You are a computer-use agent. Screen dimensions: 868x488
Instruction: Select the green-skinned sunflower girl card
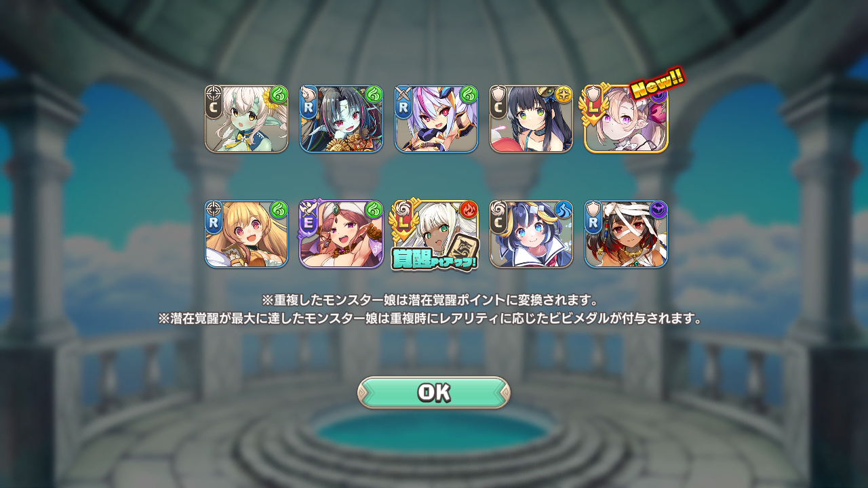pyautogui.click(x=247, y=119)
